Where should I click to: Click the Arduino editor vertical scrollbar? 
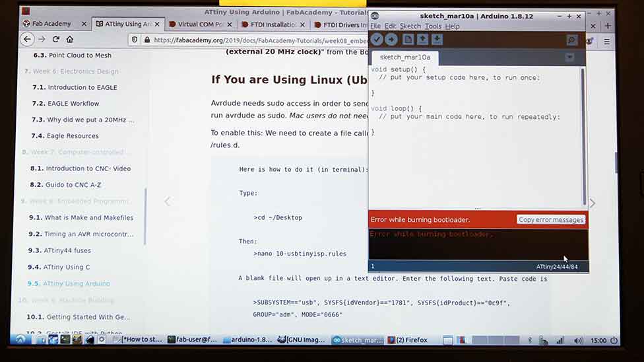pos(583,136)
